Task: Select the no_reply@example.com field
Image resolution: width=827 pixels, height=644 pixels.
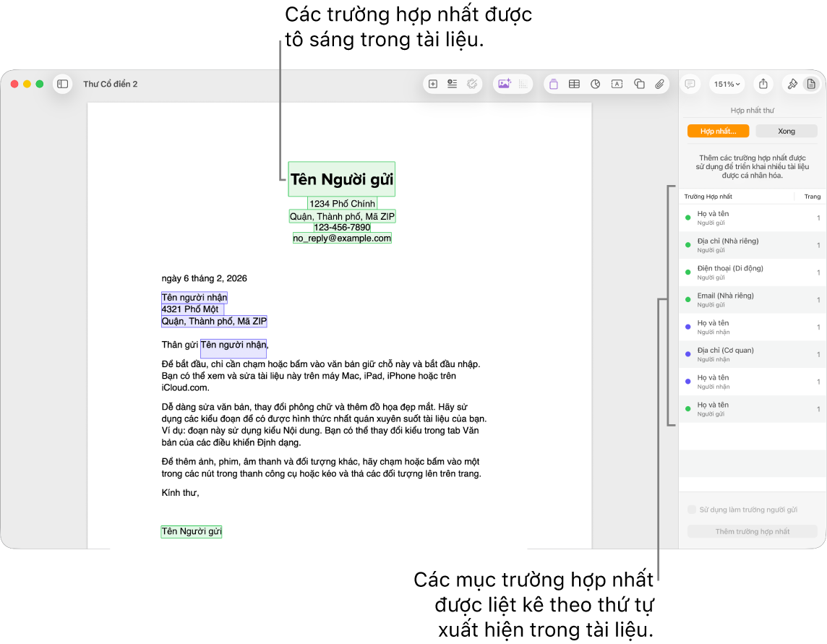Action: pos(343,239)
